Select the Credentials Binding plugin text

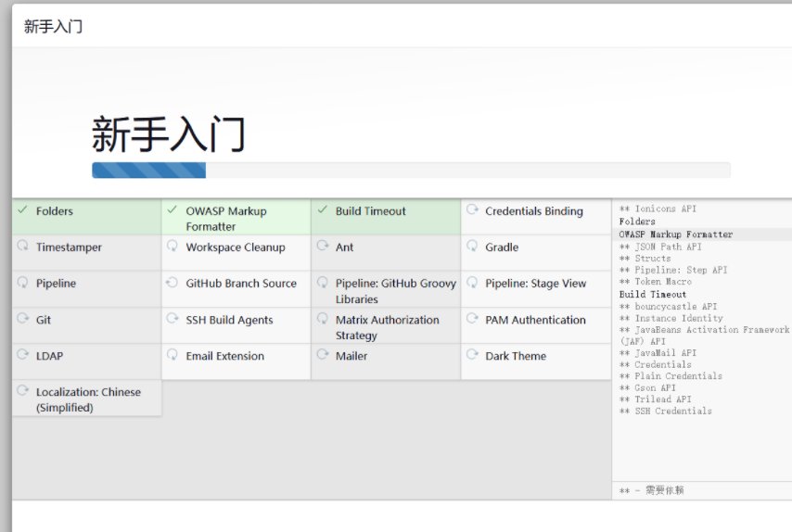(x=534, y=211)
